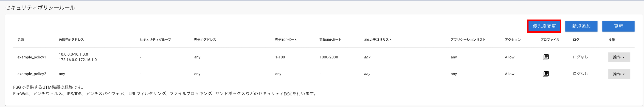Screen dimensions: 644x107
Task: Open profile icon for example_policy2
Action: (x=546, y=74)
